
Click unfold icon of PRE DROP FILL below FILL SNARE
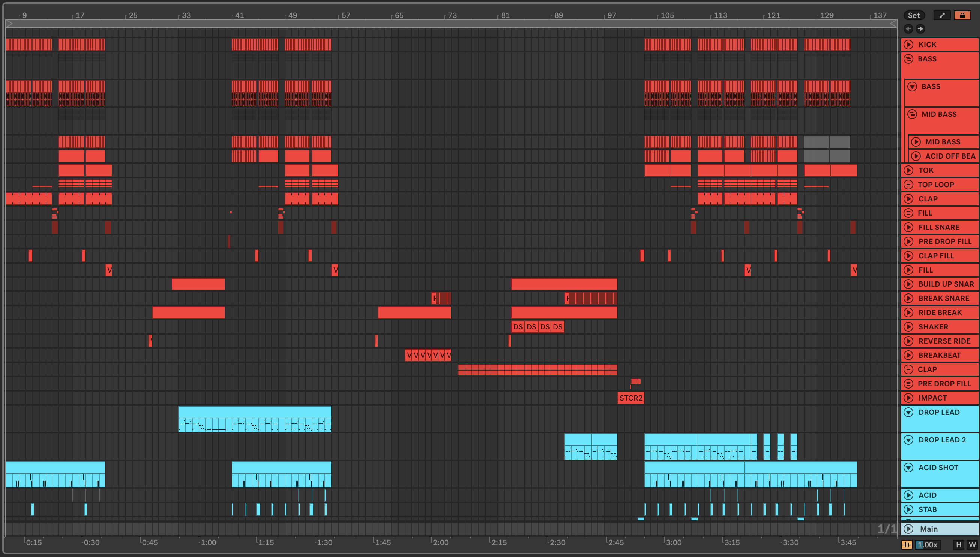[x=908, y=241]
